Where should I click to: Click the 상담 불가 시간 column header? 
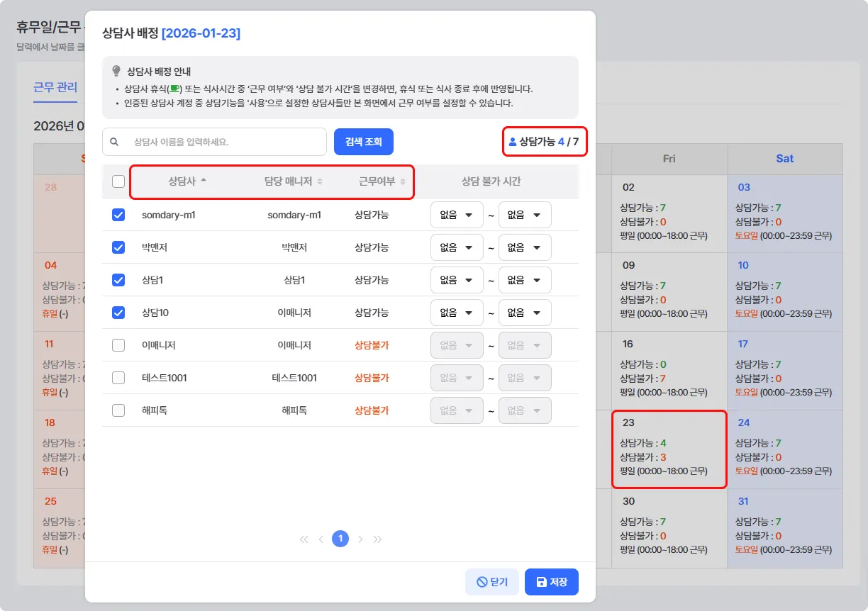(x=491, y=181)
